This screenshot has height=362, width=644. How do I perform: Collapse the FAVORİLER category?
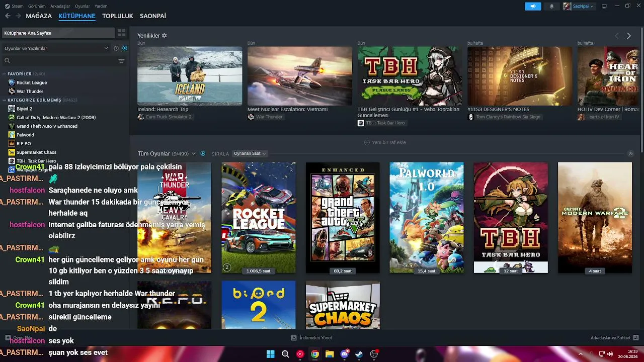[x=5, y=74]
